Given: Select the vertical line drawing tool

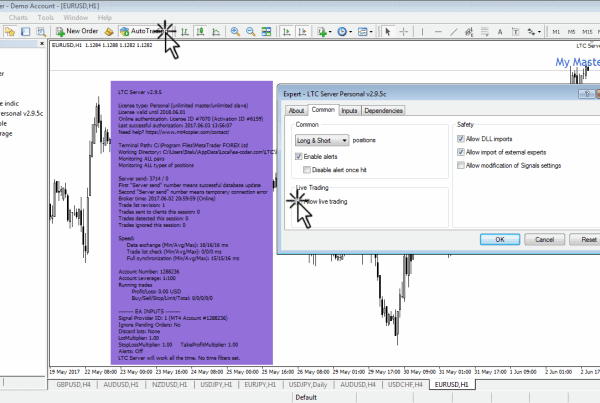Looking at the screenshot, I should click(422, 32).
